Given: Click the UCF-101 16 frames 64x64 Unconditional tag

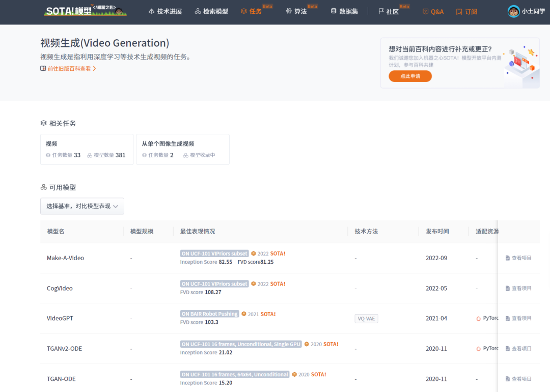Looking at the screenshot, I should (x=235, y=374).
